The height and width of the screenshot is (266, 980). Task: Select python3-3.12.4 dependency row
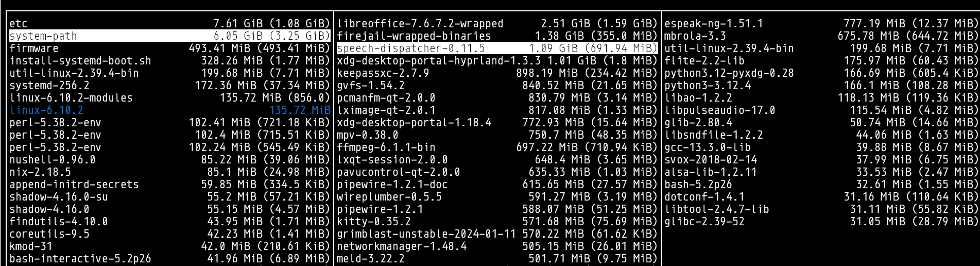(708, 86)
